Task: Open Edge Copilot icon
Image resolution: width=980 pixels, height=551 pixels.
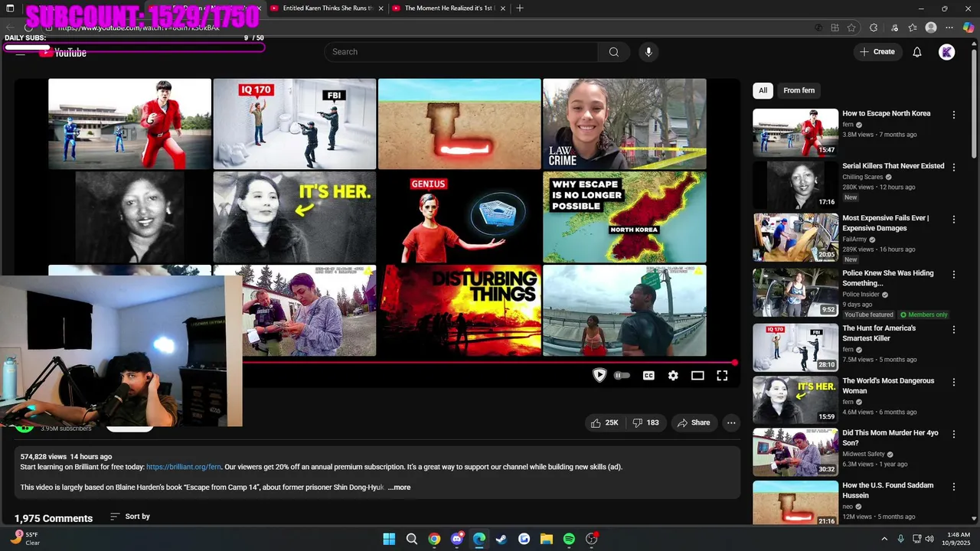Action: tap(969, 28)
